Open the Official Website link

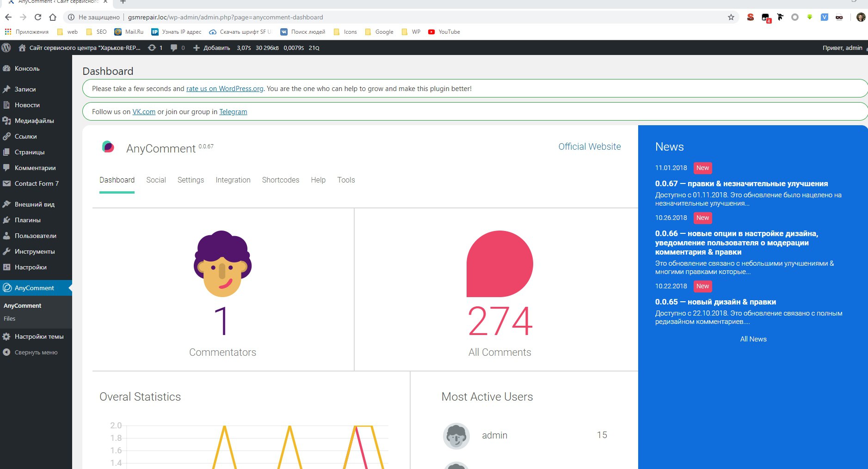[x=590, y=146]
